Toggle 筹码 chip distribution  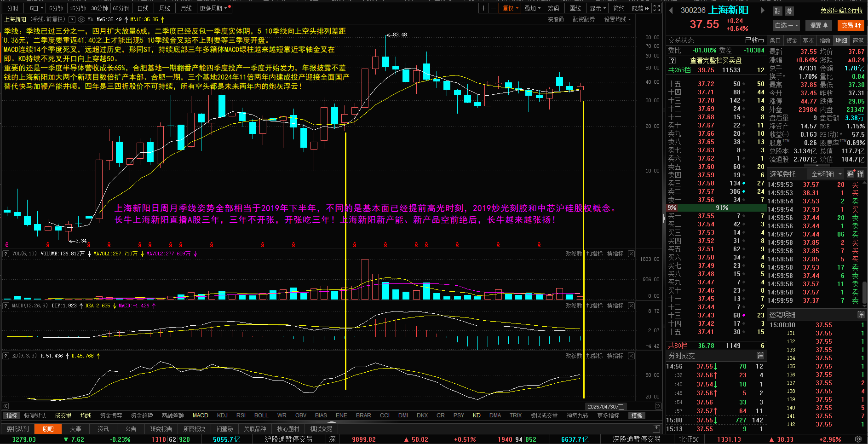click(553, 8)
